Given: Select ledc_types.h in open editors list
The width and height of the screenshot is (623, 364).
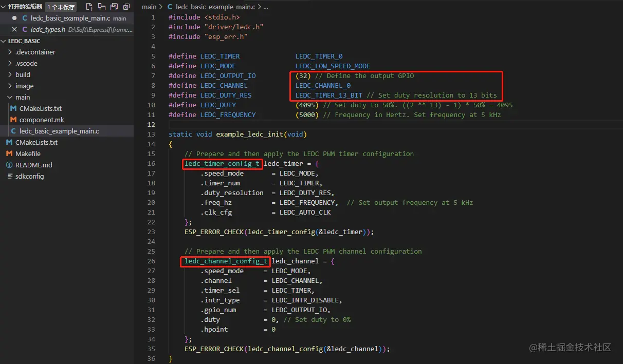Looking at the screenshot, I should point(48,29).
